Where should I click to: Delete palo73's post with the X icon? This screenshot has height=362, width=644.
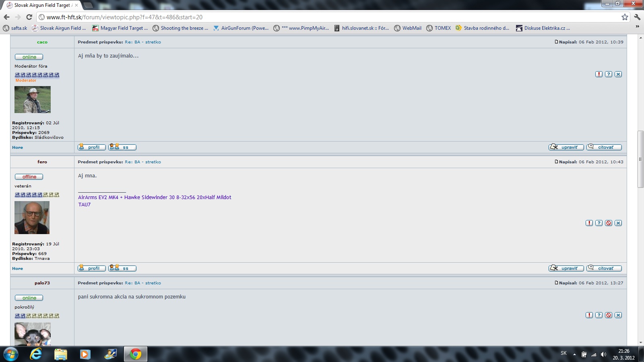coord(618,315)
